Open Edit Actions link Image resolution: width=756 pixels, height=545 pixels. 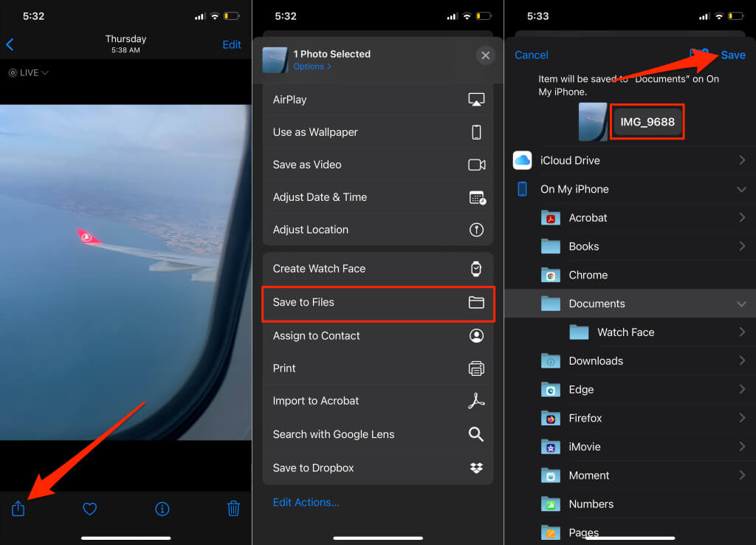(x=306, y=502)
